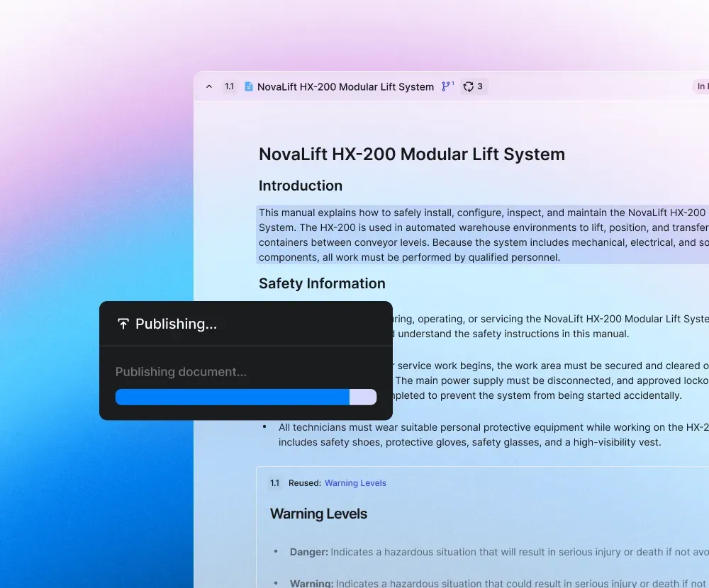Open the Warning Levels reused link
The height and width of the screenshot is (588, 709).
click(x=355, y=482)
